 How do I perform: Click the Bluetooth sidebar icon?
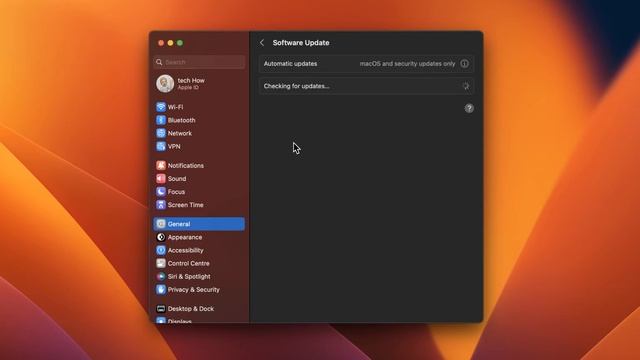(161, 120)
